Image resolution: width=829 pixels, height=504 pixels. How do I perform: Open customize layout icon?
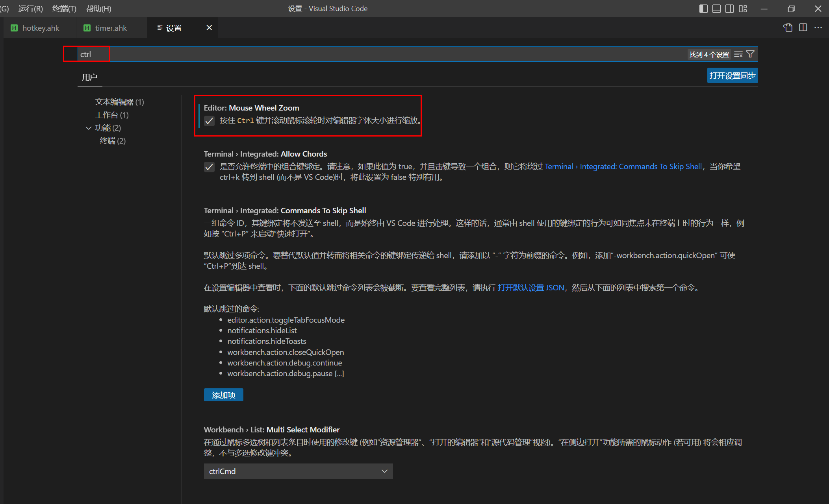pyautogui.click(x=743, y=9)
